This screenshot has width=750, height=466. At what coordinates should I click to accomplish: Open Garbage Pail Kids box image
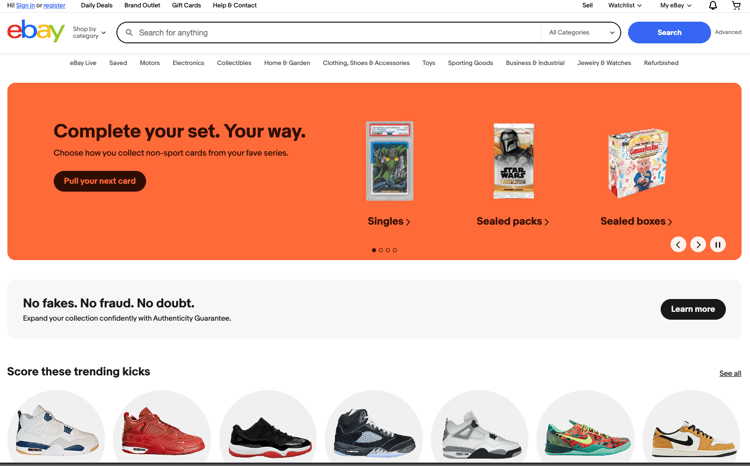pos(638,163)
